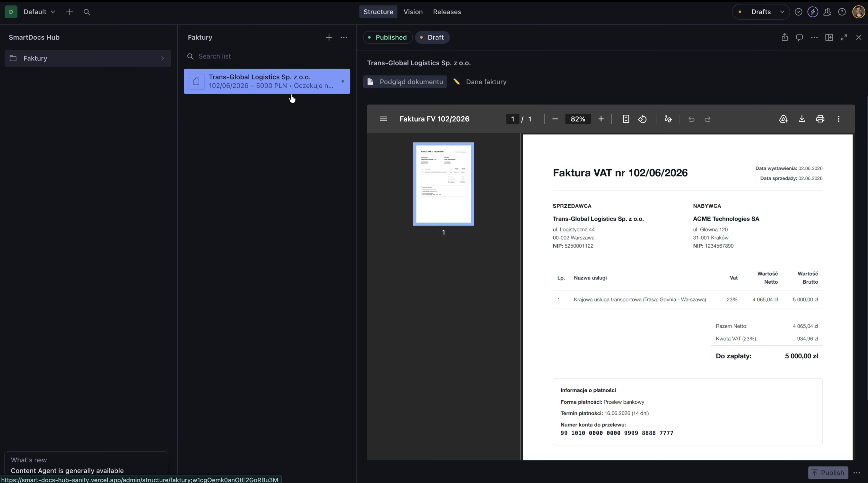This screenshot has height=483, width=868.
Task: Click Termin płatności 16.06.2026 text
Action: click(x=604, y=413)
